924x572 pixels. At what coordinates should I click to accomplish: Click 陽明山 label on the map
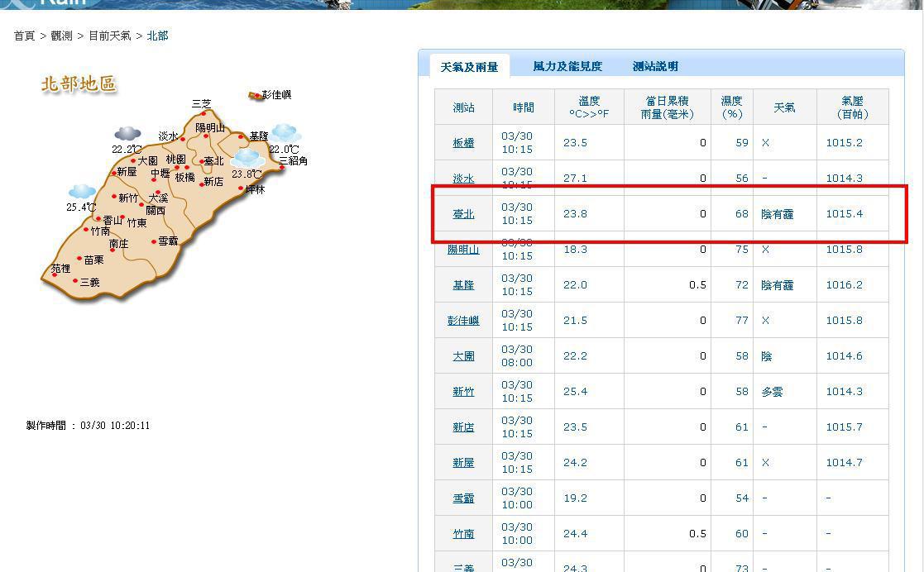[210, 128]
